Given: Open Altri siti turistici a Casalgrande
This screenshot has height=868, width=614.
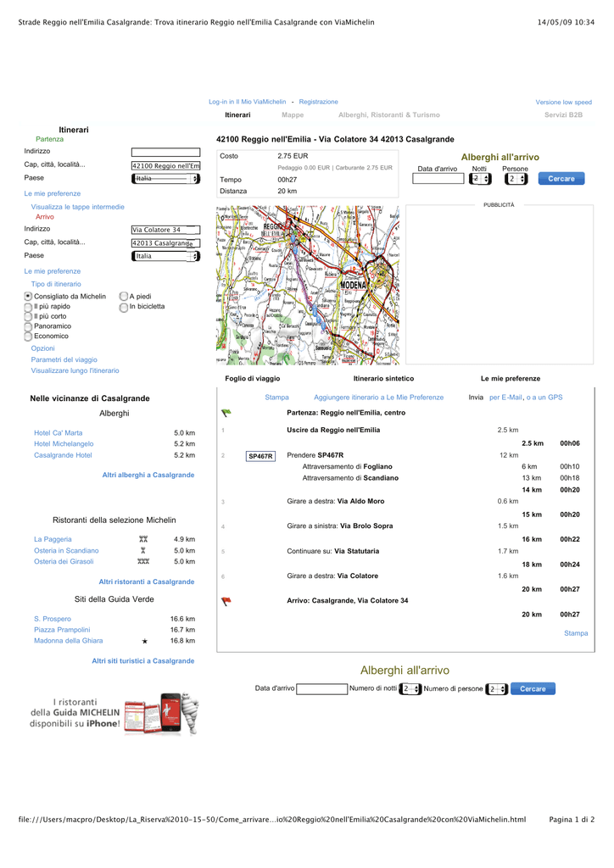Looking at the screenshot, I should pos(142,661).
